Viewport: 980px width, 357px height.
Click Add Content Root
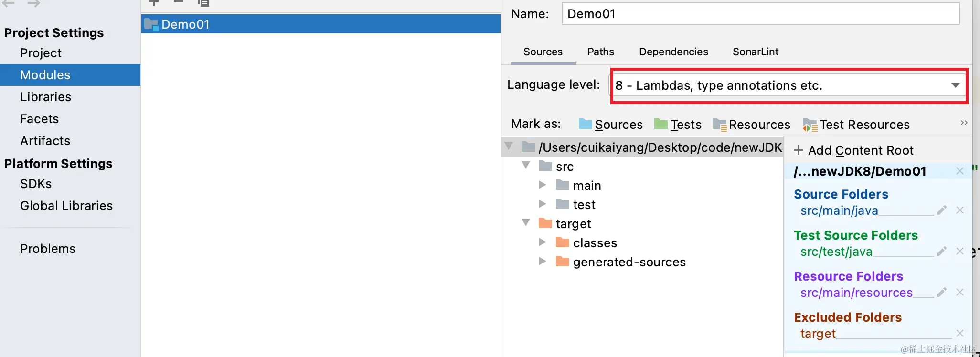point(853,150)
